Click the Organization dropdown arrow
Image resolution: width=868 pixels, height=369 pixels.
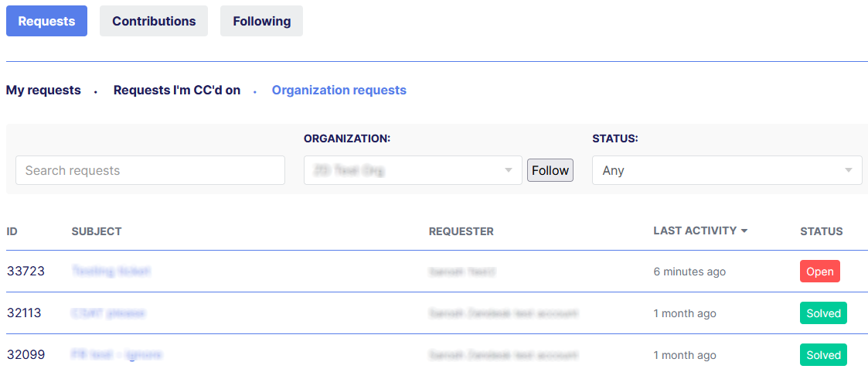coord(509,171)
